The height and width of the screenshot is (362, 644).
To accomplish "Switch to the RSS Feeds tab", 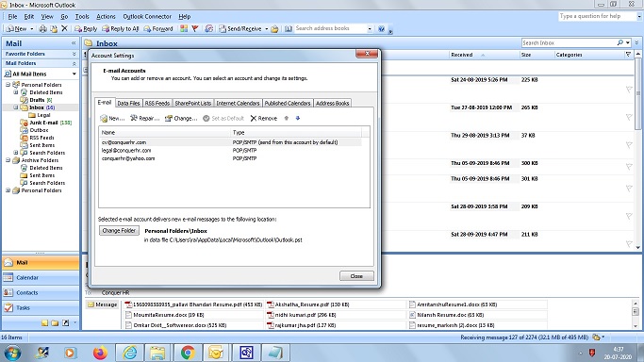I will [x=157, y=103].
